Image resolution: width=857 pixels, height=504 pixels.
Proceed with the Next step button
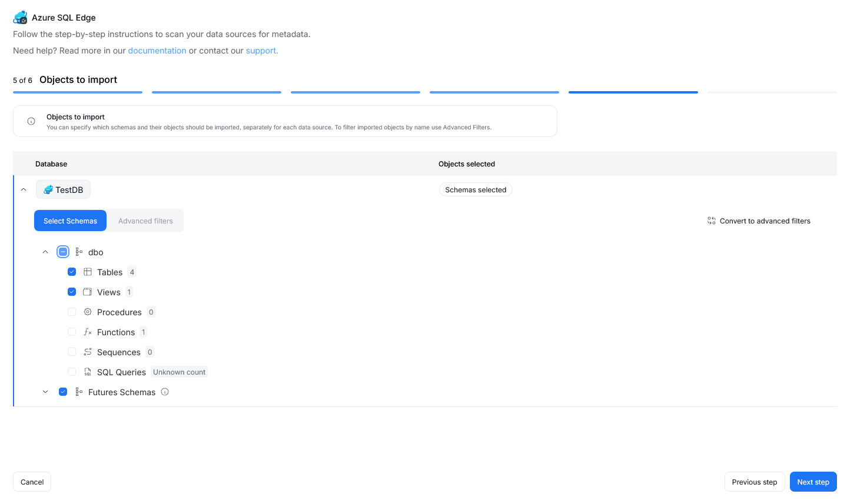click(813, 482)
